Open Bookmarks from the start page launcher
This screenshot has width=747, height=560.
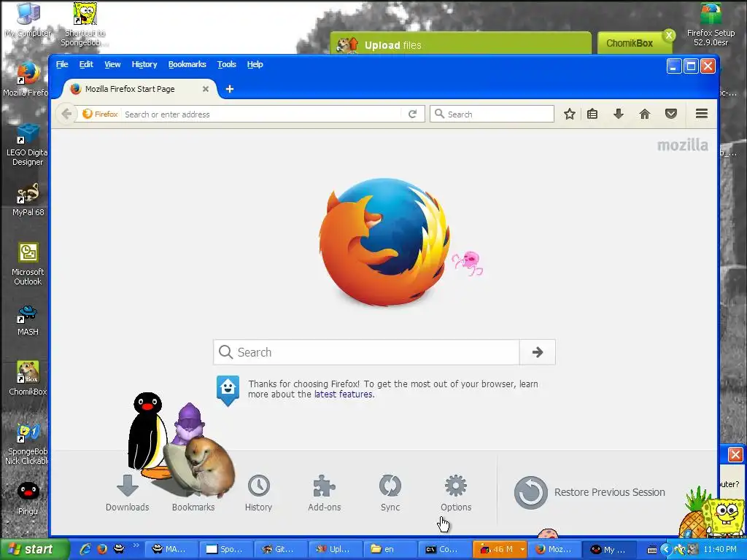point(193,507)
